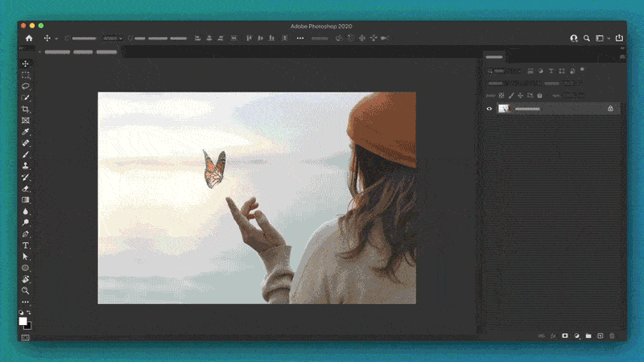Select the open document tab
The width and height of the screenshot is (644, 362).
pyautogui.click(x=80, y=52)
